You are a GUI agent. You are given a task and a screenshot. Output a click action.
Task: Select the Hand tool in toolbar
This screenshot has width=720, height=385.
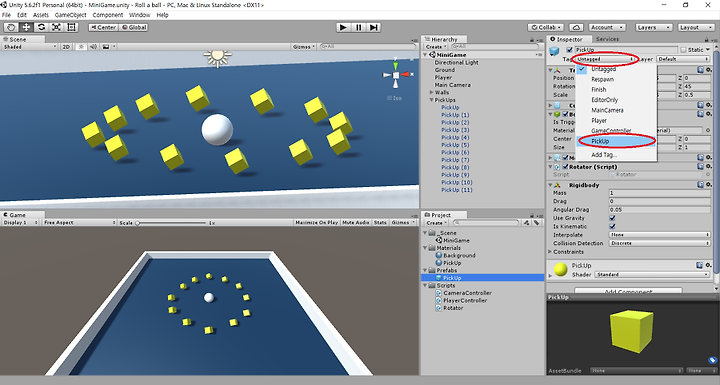point(11,27)
